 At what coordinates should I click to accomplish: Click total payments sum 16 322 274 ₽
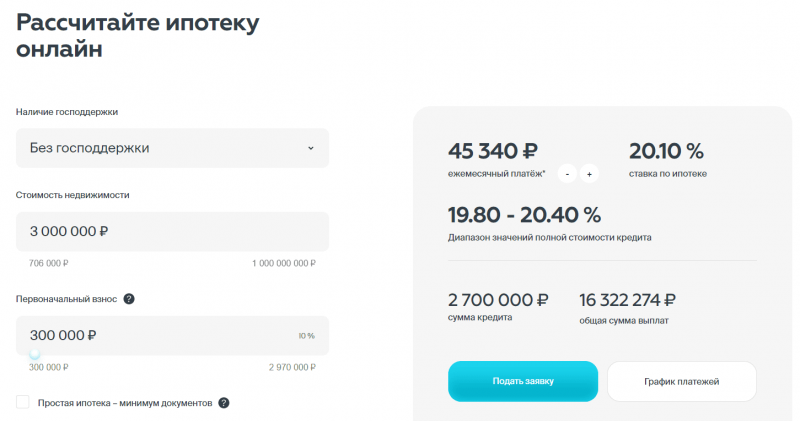click(627, 299)
